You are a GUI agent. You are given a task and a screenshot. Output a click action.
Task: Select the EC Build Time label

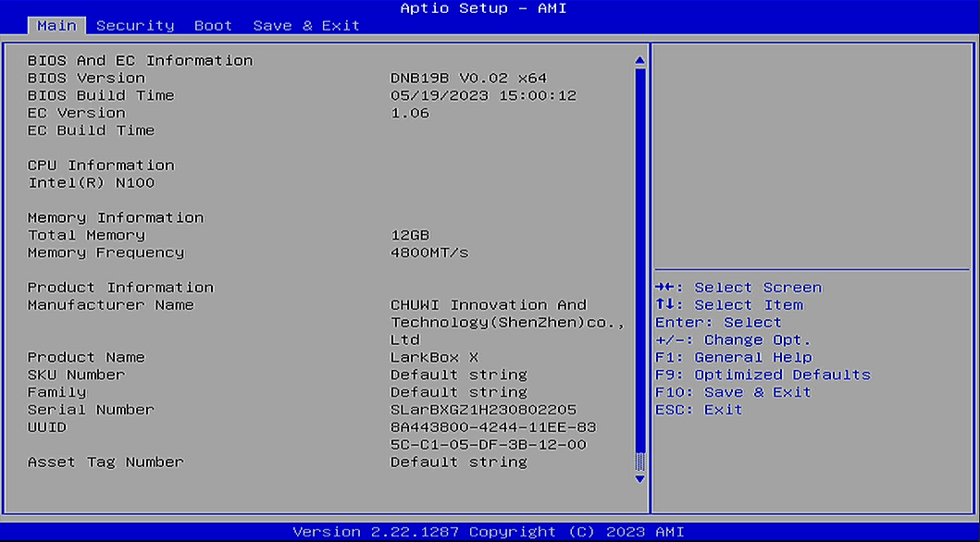91,130
